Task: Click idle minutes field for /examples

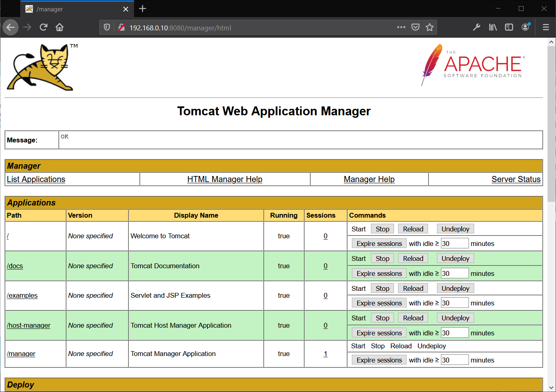Action: pyautogui.click(x=455, y=303)
